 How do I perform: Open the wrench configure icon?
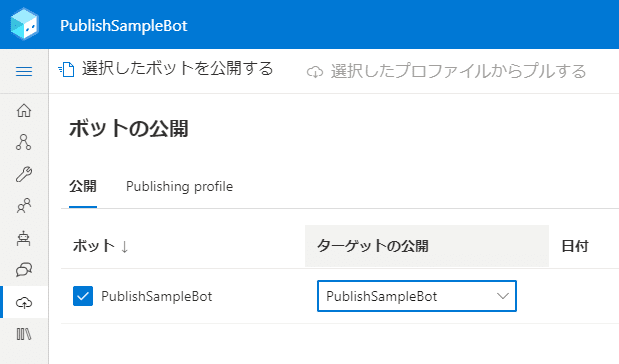click(x=24, y=174)
